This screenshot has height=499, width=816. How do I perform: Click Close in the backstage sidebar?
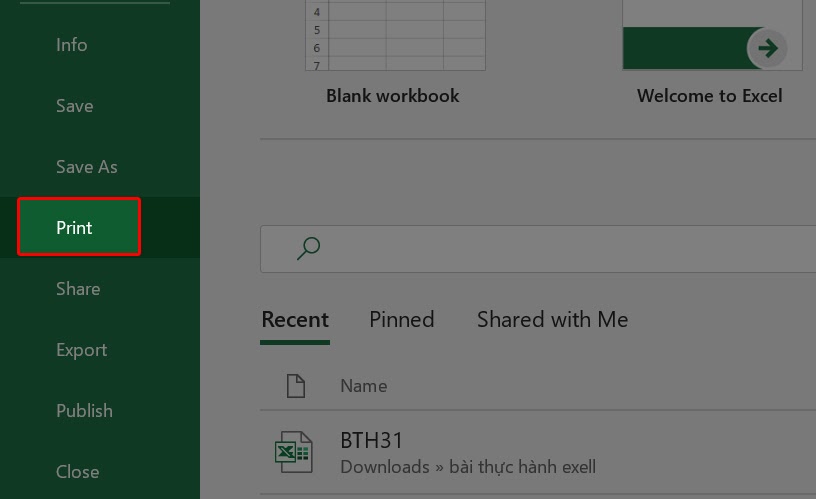pos(77,472)
